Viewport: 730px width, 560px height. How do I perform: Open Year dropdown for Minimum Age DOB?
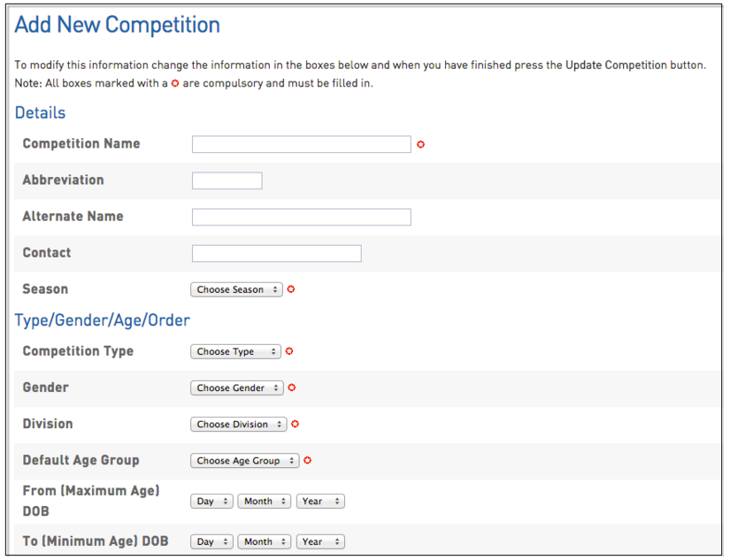319,541
